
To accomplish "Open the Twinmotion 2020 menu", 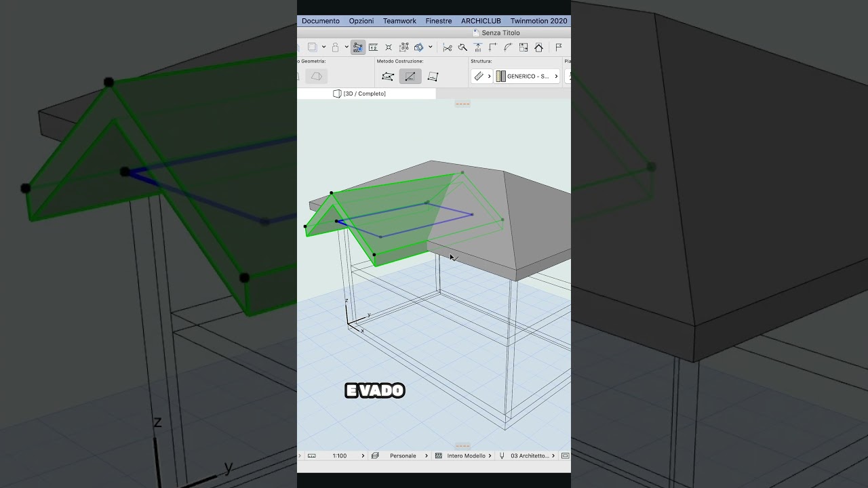I will [x=538, y=21].
